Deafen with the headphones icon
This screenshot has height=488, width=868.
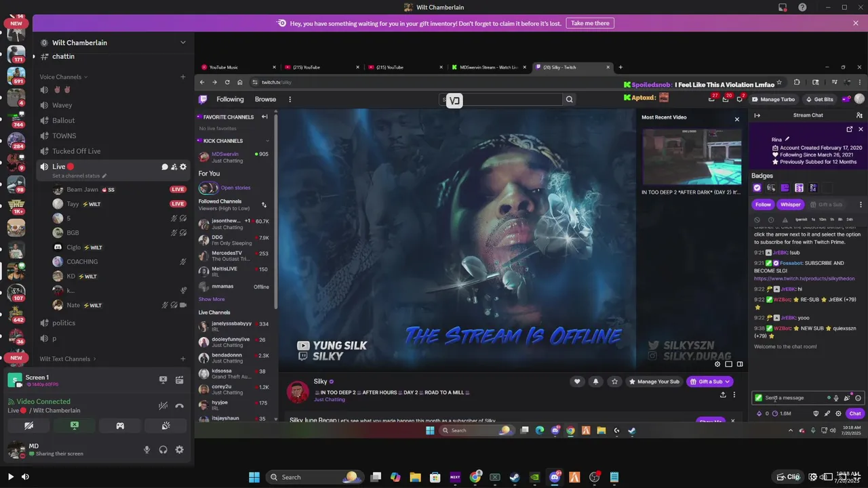coord(163,449)
